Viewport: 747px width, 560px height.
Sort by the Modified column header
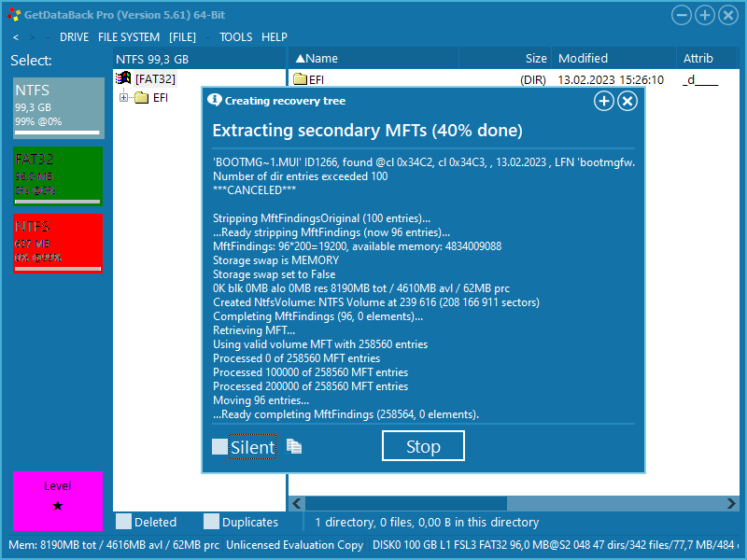pos(613,58)
